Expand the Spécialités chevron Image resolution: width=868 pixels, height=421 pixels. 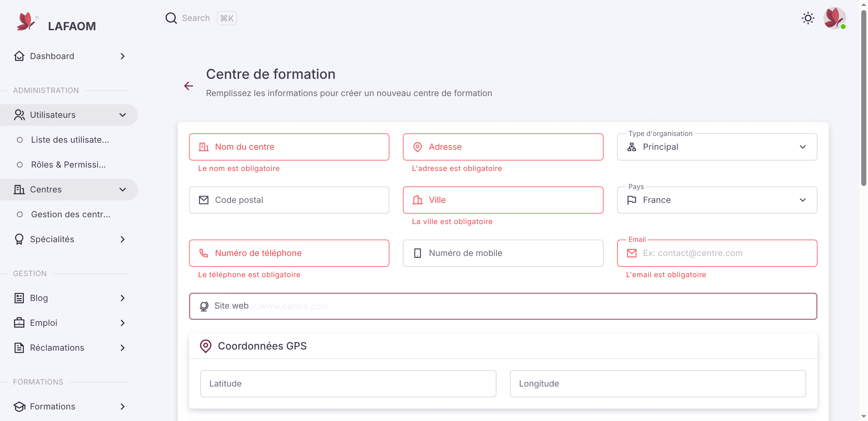(123, 239)
